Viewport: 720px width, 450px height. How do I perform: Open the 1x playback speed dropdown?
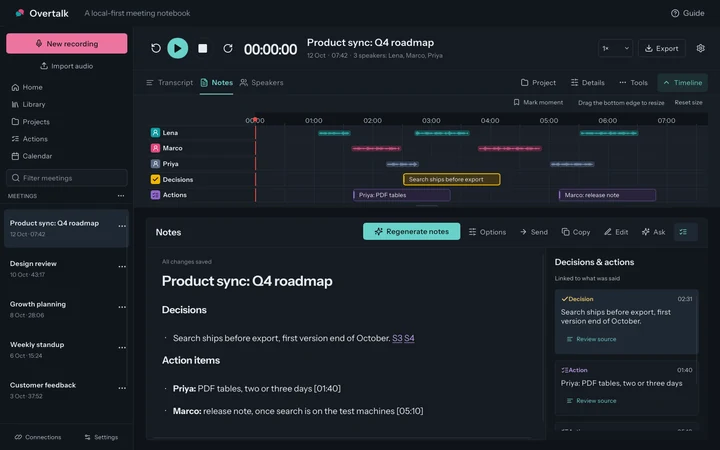coord(615,48)
